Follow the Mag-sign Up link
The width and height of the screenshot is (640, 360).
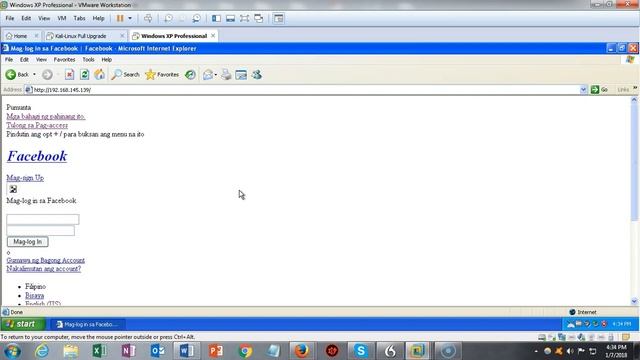[x=25, y=178]
